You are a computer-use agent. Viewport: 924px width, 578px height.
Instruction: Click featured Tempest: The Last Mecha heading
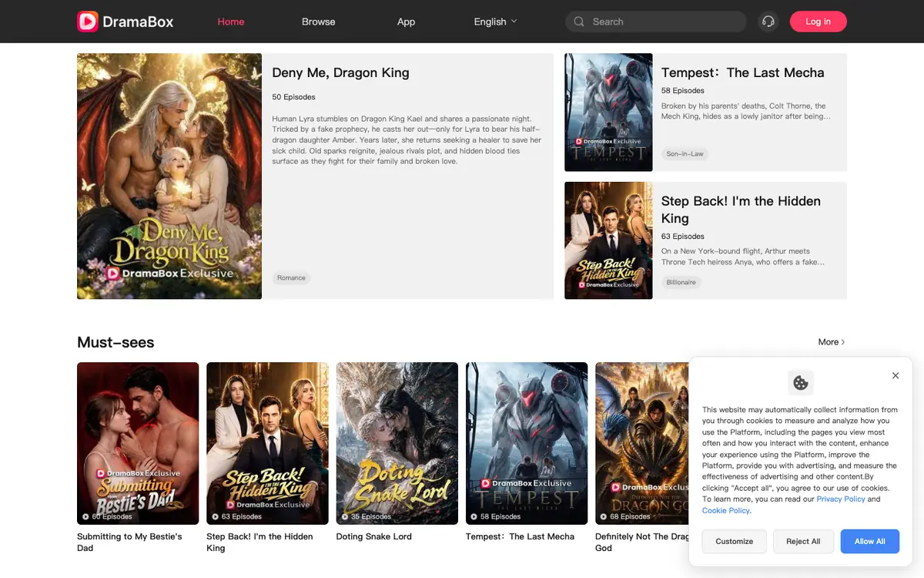(742, 72)
